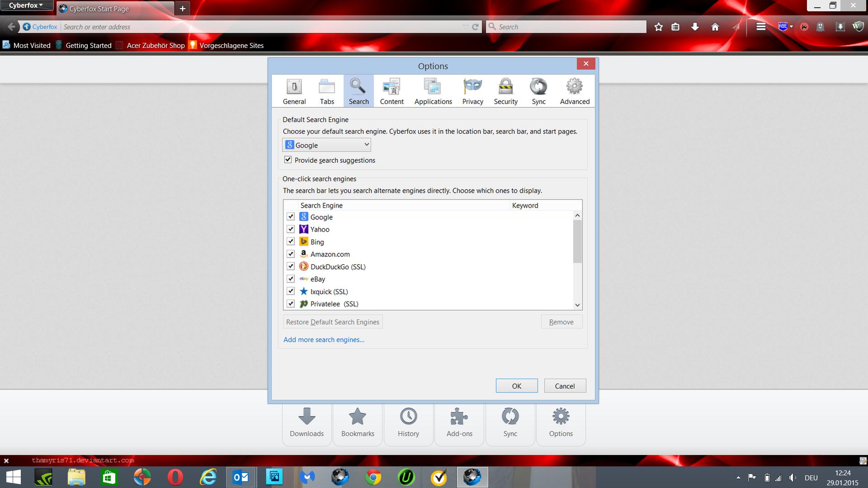The height and width of the screenshot is (488, 868).
Task: Toggle Provide search suggestions checkbox
Action: pyautogui.click(x=288, y=160)
